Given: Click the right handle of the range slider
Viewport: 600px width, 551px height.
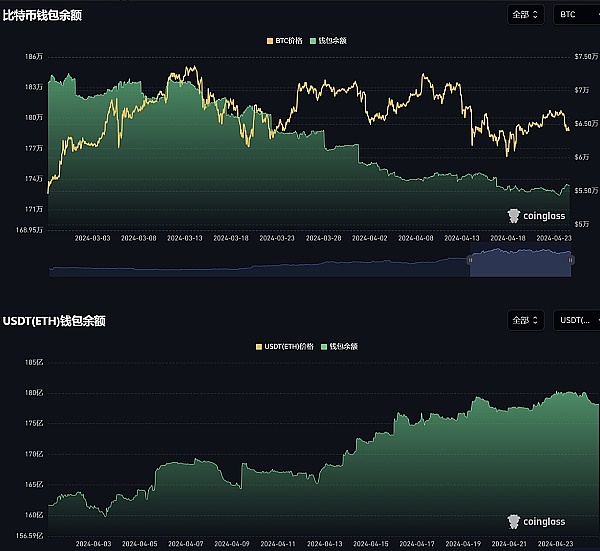Looking at the screenshot, I should click(x=571, y=260).
